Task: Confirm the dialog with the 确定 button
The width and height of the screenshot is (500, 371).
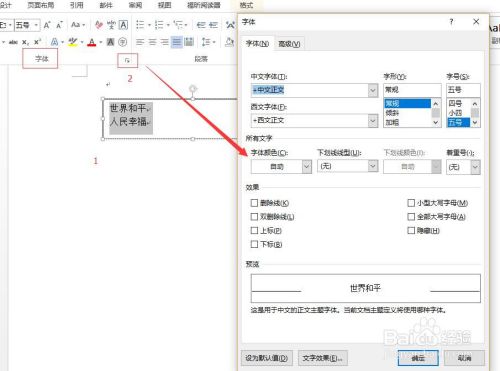Action: coord(418,358)
